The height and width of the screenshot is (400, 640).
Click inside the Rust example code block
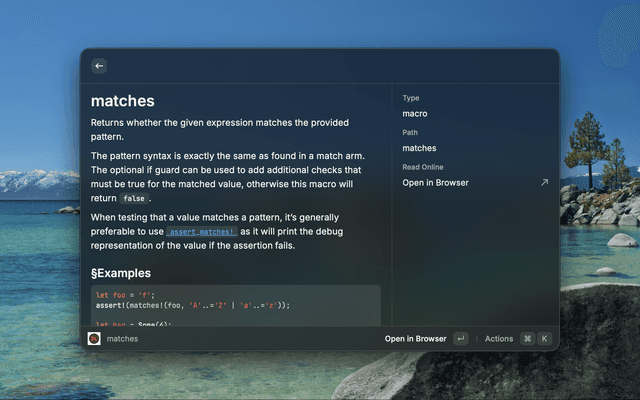point(235,305)
